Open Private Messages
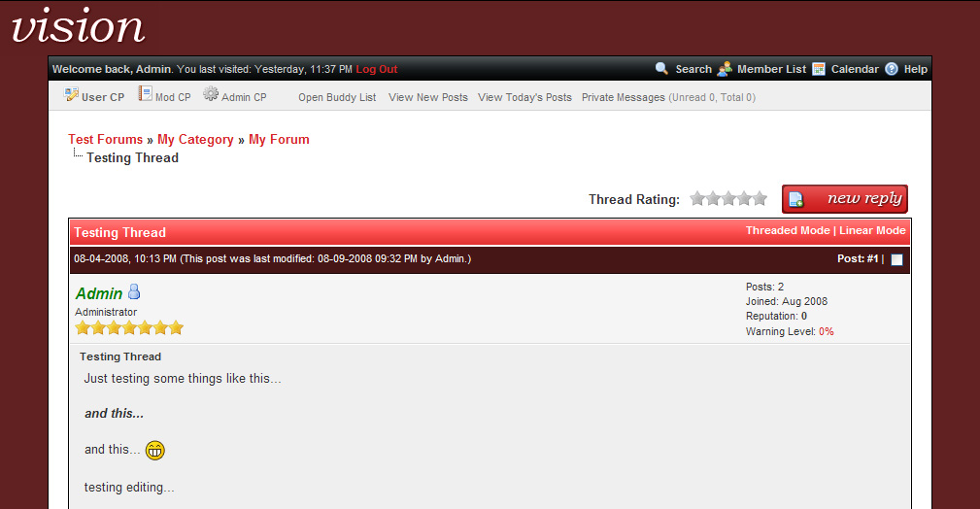 click(x=624, y=97)
